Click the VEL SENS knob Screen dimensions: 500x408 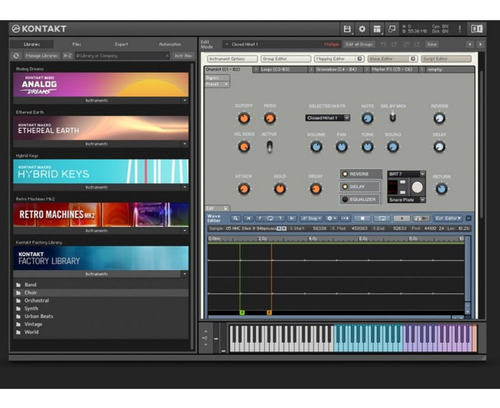click(x=244, y=147)
